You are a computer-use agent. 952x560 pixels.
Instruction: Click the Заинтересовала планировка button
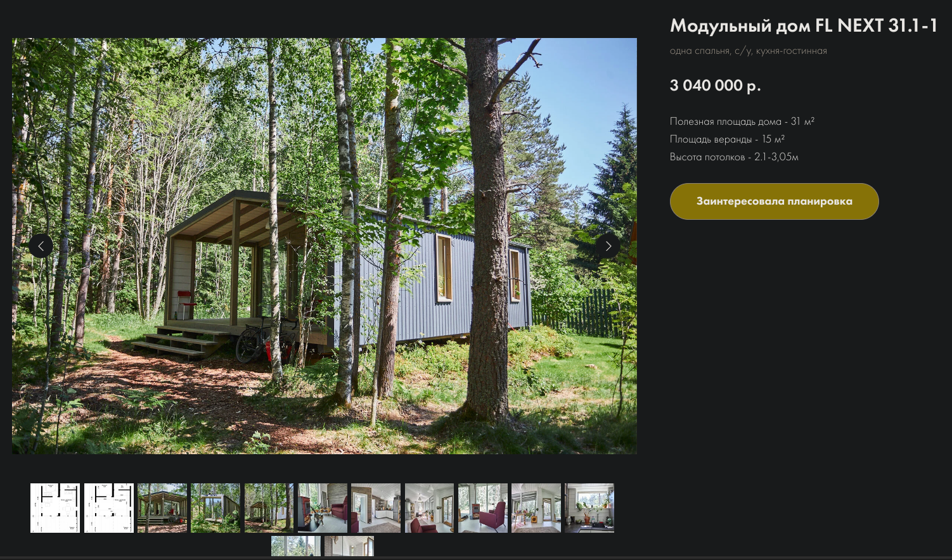coord(774,201)
